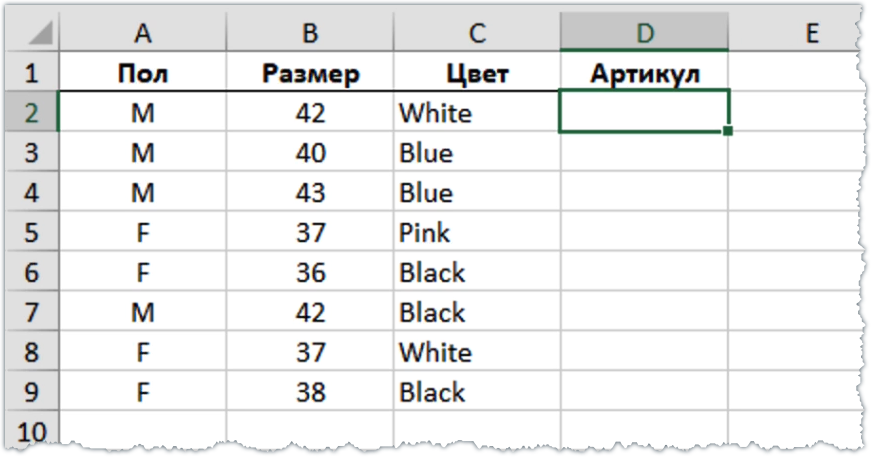Select the cell with size 43
The image size is (872, 457).
coord(310,193)
